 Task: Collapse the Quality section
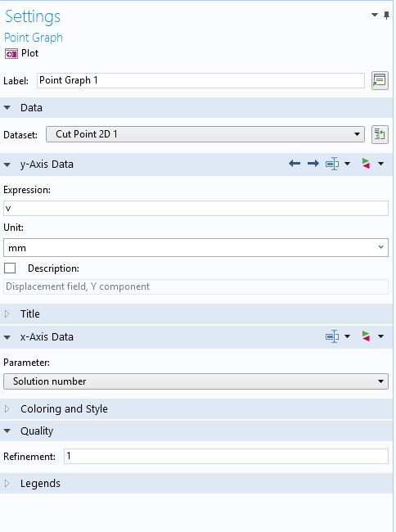(7, 431)
